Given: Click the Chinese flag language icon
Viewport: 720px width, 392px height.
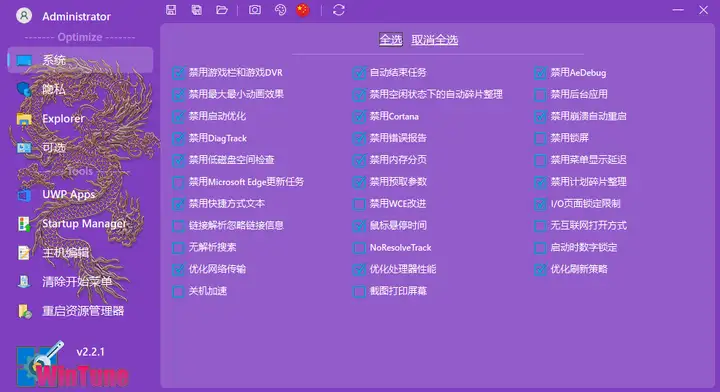Looking at the screenshot, I should [x=303, y=10].
